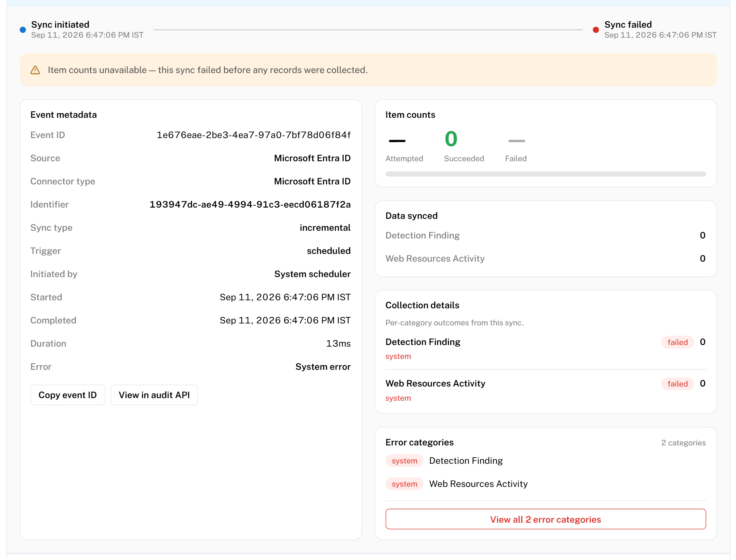Click the Item counts unavailable banner message

pos(208,70)
